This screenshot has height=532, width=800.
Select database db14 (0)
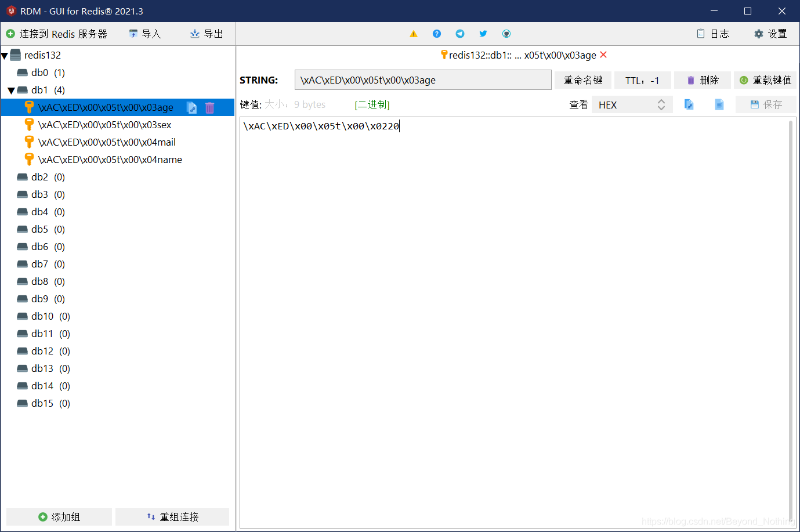tap(50, 386)
